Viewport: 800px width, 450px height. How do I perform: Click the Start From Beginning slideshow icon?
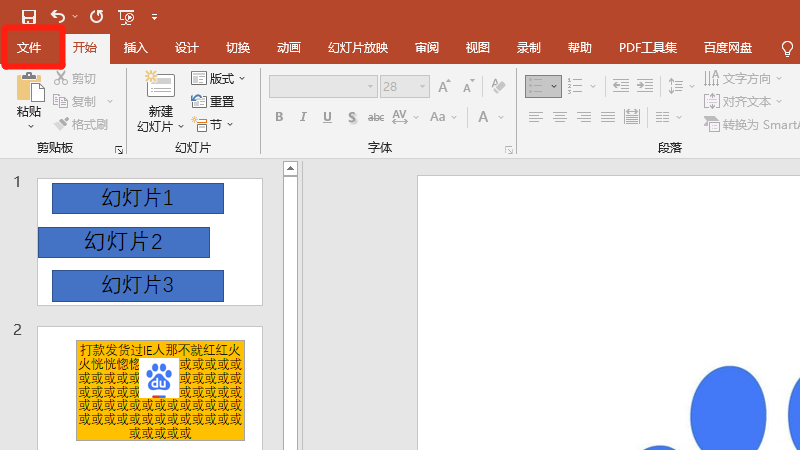[x=127, y=16]
